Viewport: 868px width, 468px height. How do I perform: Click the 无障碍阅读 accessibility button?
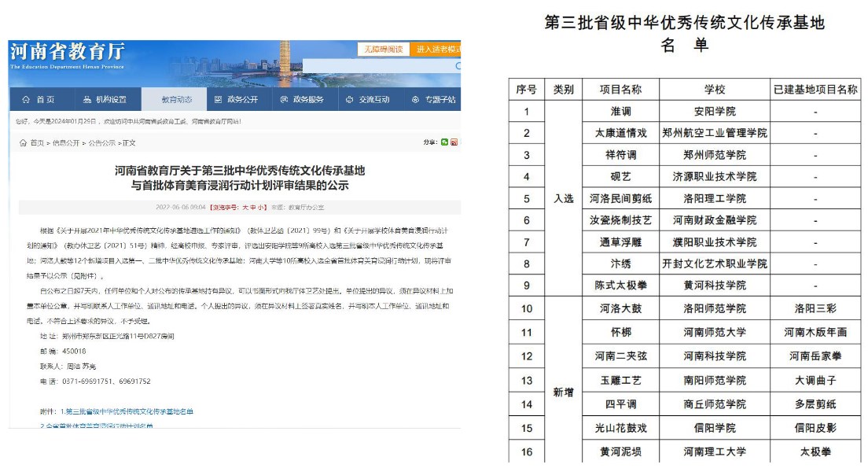coord(383,49)
